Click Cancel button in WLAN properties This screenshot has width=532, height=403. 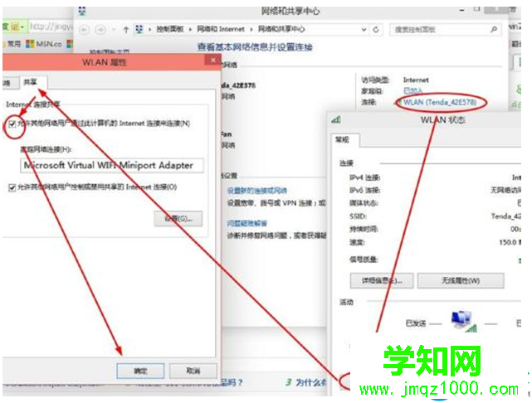(193, 371)
